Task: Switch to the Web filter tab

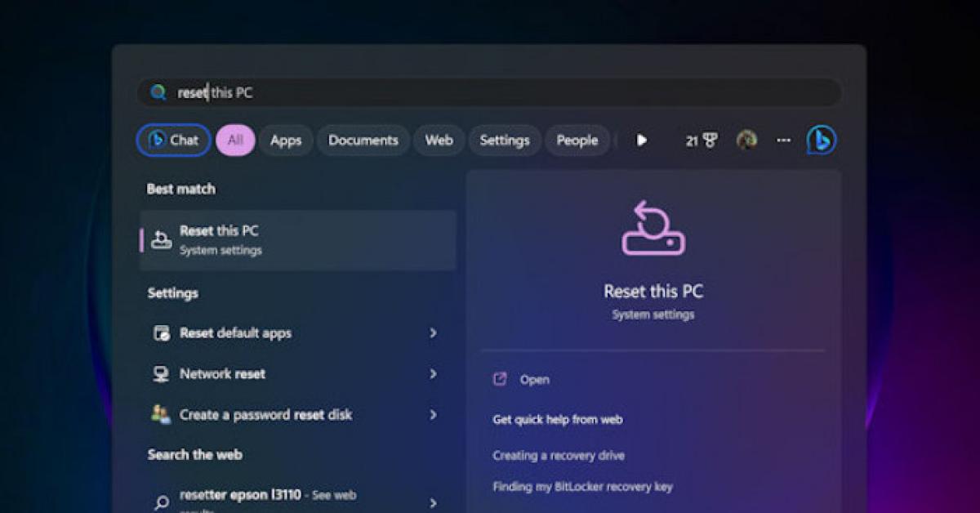Action: [439, 141]
